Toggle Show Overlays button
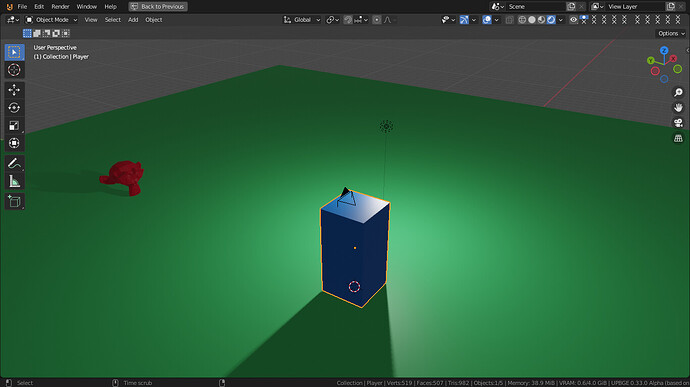The width and height of the screenshot is (690, 387). pos(487,20)
